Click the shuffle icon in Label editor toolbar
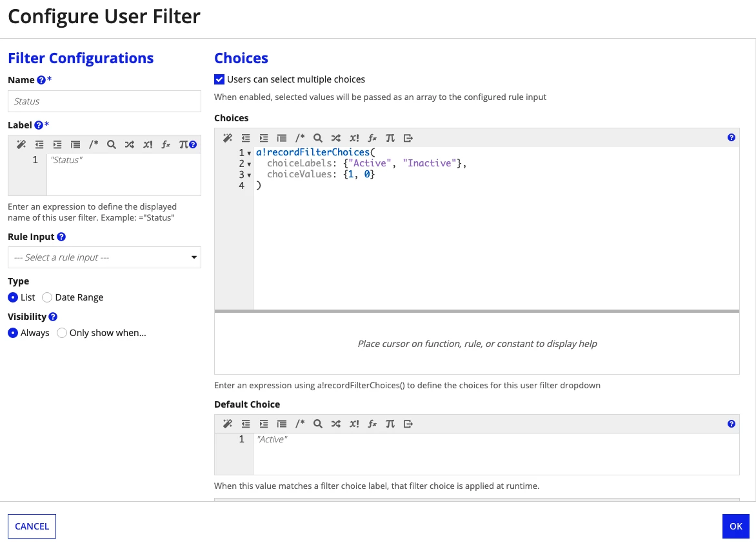The width and height of the screenshot is (756, 545). click(x=129, y=144)
